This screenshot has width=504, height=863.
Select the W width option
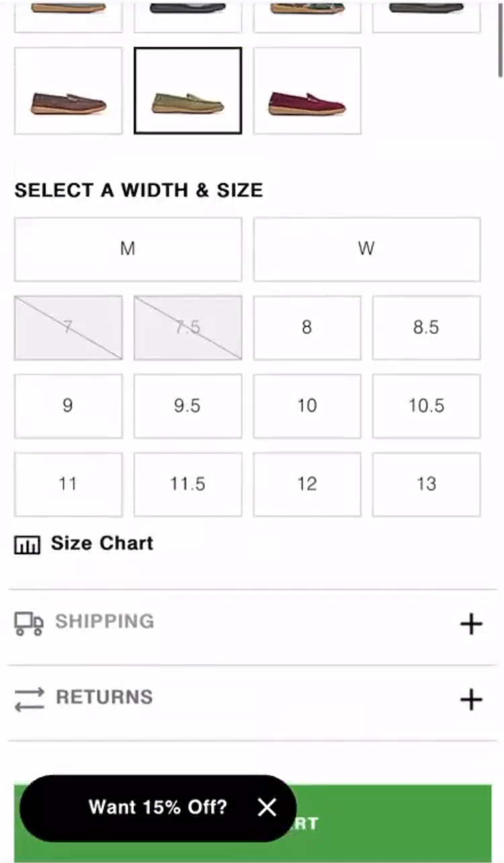366,249
